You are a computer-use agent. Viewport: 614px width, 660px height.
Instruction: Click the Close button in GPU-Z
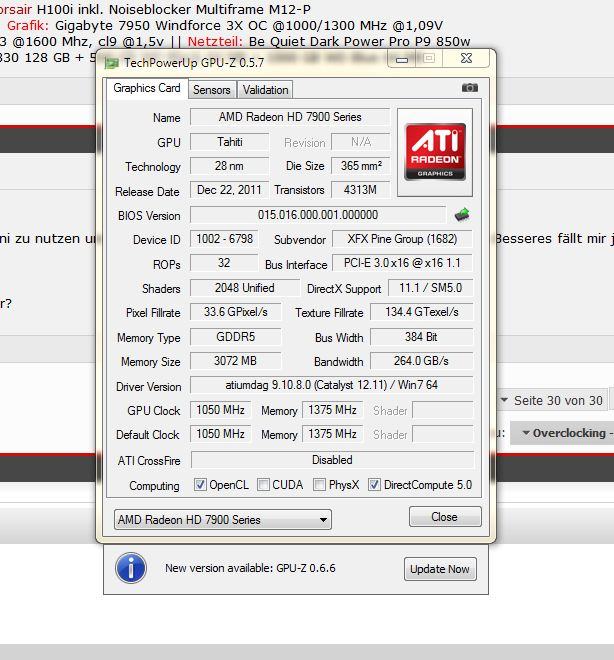point(445,516)
